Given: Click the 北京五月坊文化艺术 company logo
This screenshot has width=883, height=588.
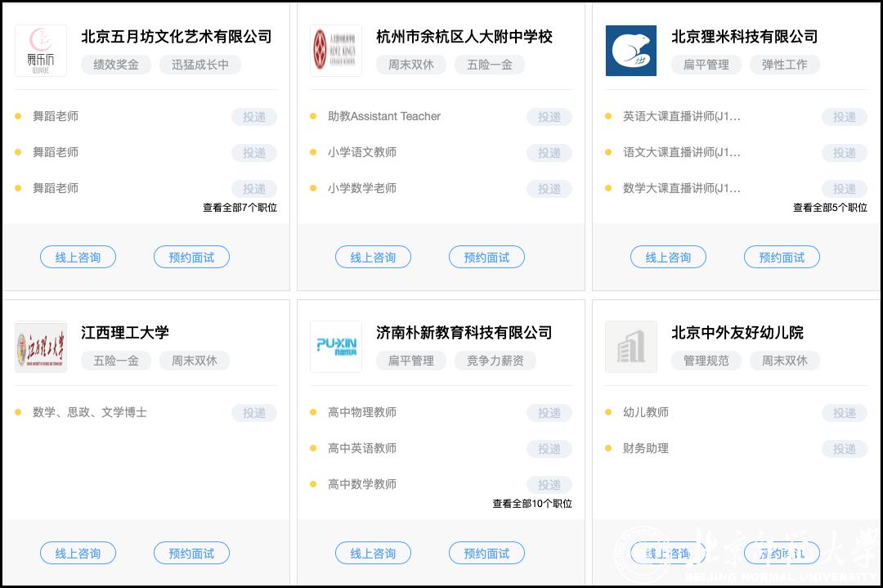Looking at the screenshot, I should coord(41,51).
